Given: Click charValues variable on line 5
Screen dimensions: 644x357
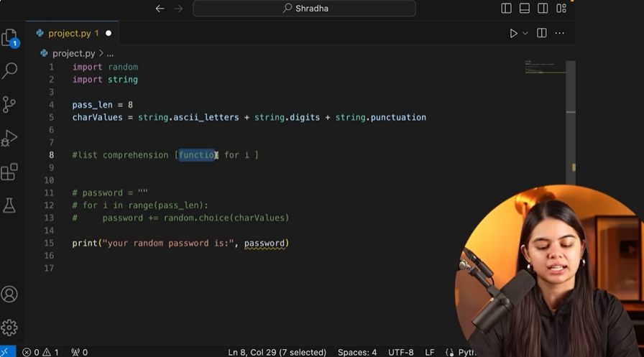Looking at the screenshot, I should [x=97, y=117].
